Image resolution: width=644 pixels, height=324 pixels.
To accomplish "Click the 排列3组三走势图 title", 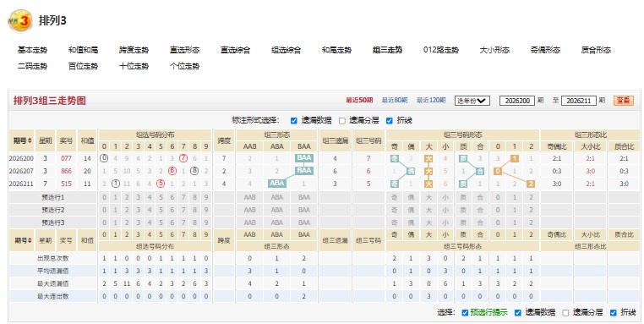I will [50, 101].
